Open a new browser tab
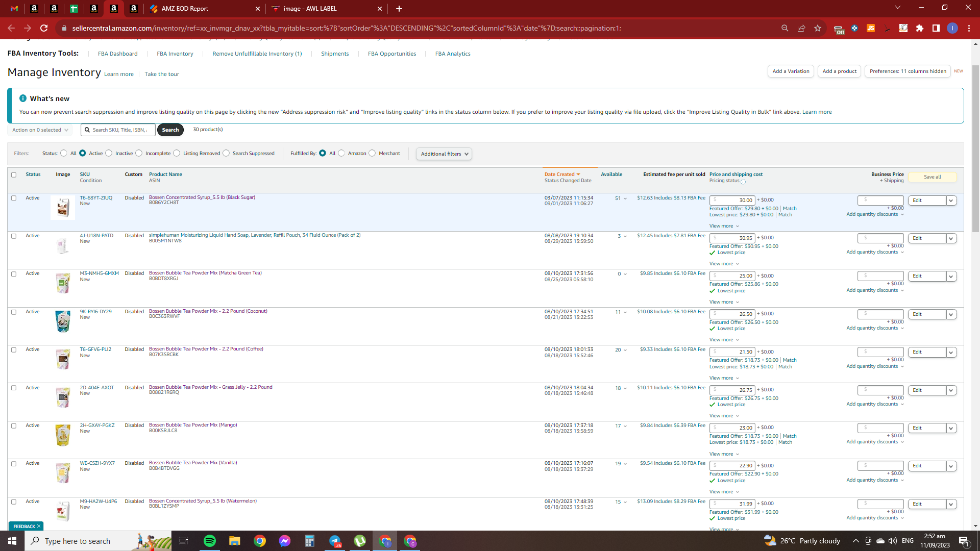The height and width of the screenshot is (551, 980). 399,9
